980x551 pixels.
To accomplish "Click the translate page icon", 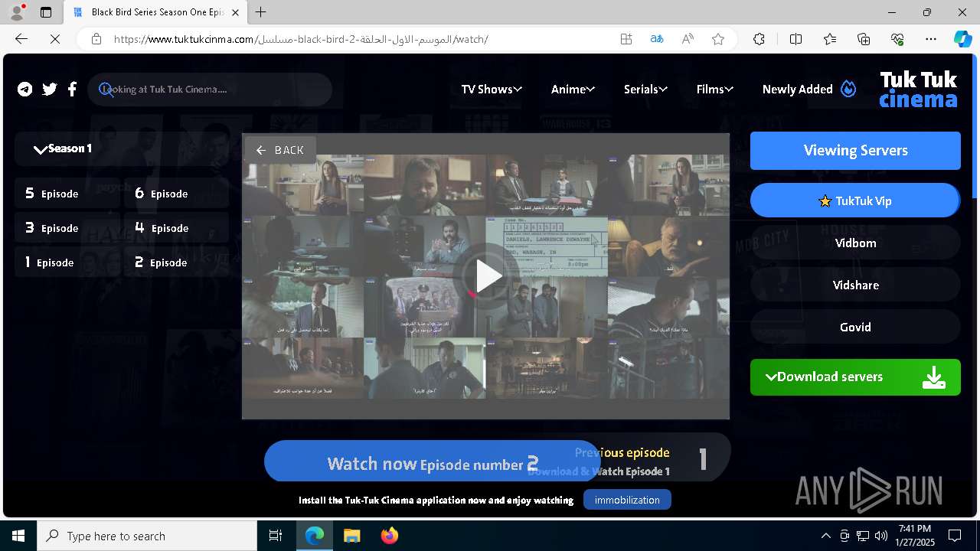I will click(x=657, y=39).
